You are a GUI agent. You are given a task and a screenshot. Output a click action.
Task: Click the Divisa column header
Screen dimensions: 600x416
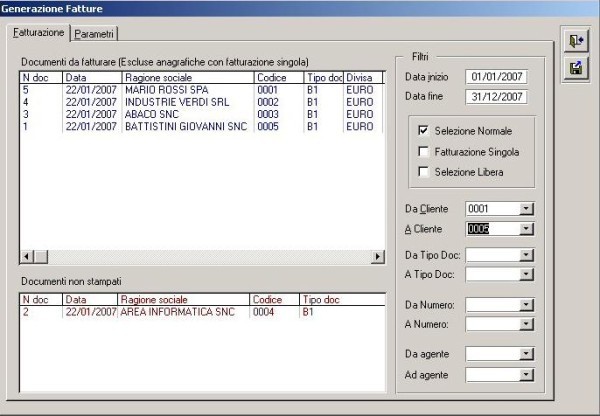[363, 78]
